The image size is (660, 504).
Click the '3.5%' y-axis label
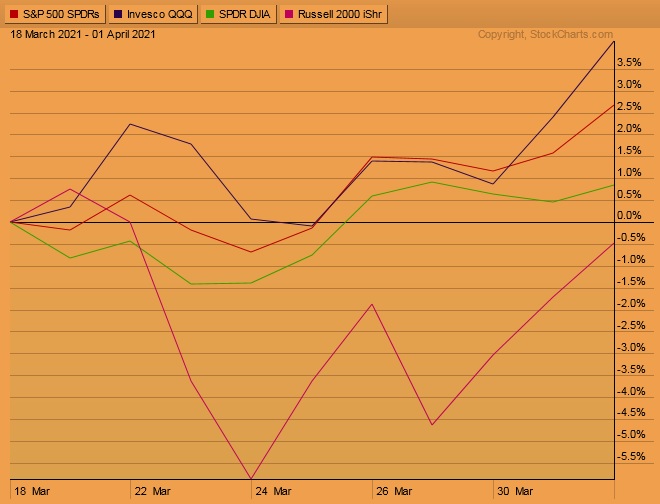click(x=629, y=63)
